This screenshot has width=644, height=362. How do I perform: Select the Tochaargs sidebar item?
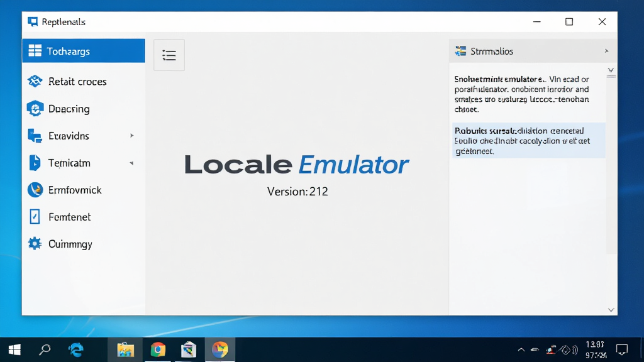84,51
